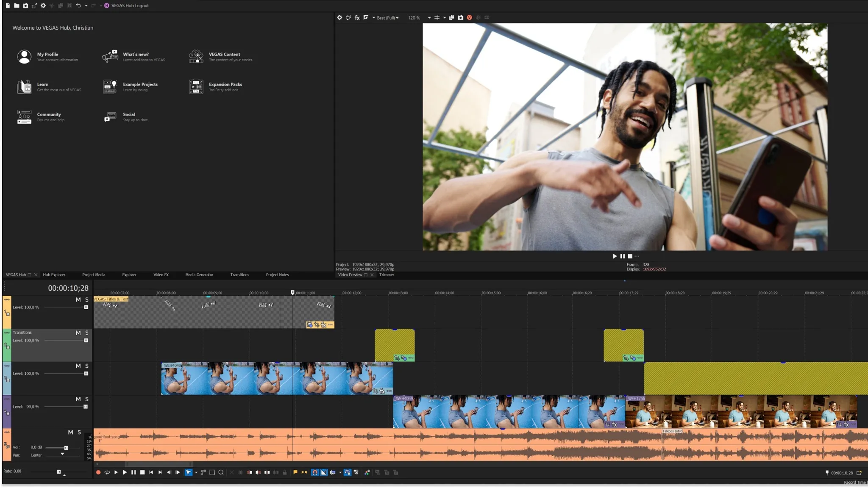This screenshot has height=488, width=868.
Task: Open Expansion Packs in Hub
Action: point(215,87)
